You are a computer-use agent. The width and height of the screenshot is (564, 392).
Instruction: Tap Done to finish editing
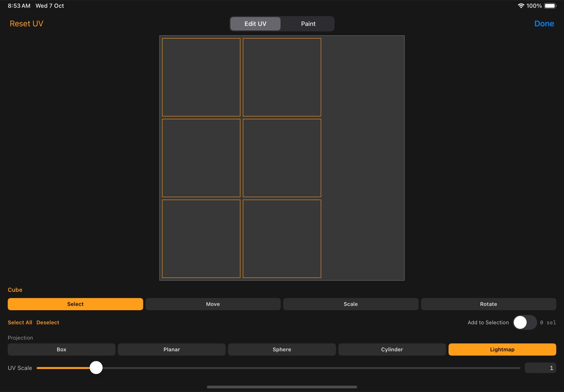tap(544, 24)
